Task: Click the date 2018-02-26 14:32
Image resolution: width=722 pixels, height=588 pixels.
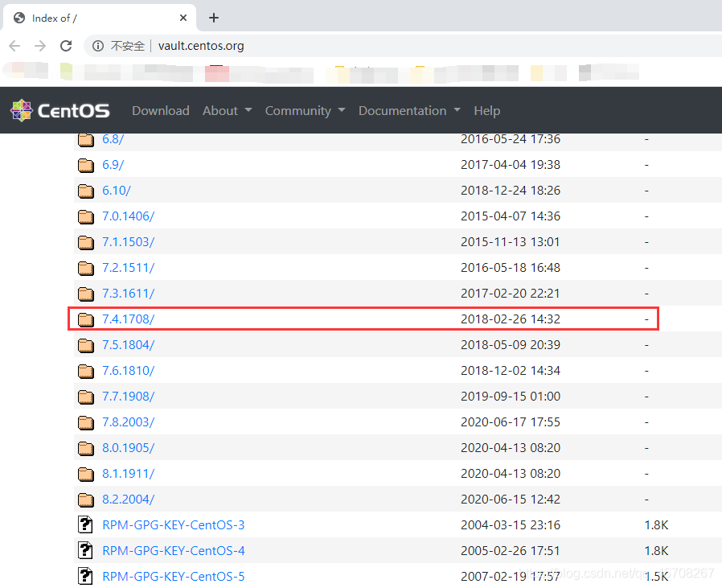Action: (x=511, y=319)
